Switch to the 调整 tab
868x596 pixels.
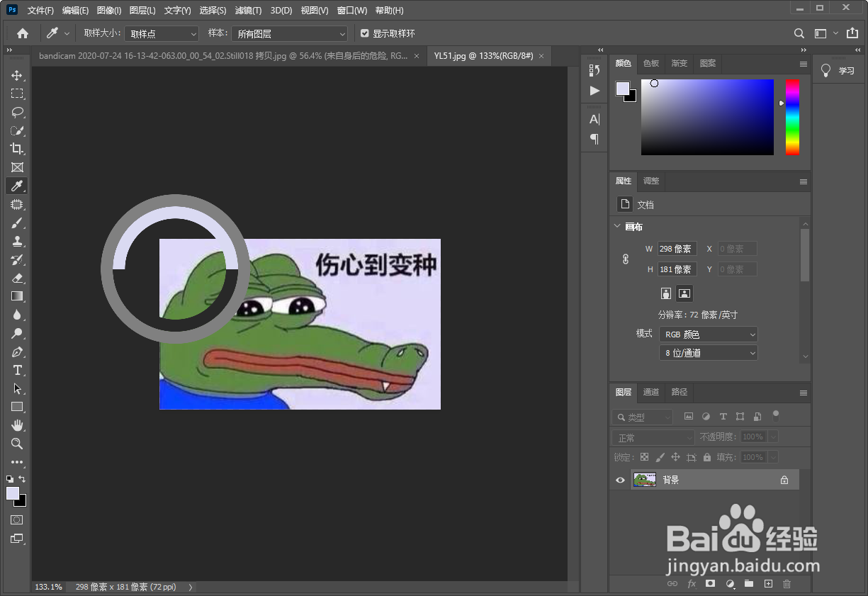(x=651, y=181)
